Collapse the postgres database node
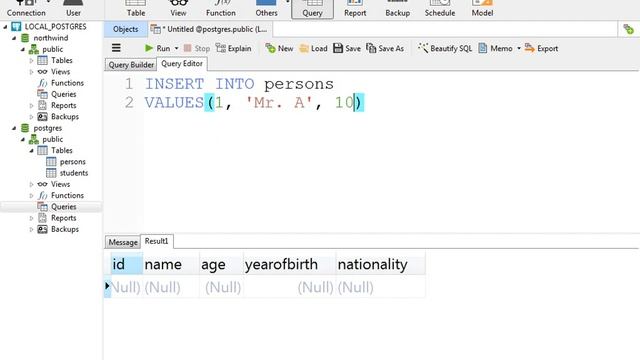This screenshot has height=360, width=640. [14, 128]
